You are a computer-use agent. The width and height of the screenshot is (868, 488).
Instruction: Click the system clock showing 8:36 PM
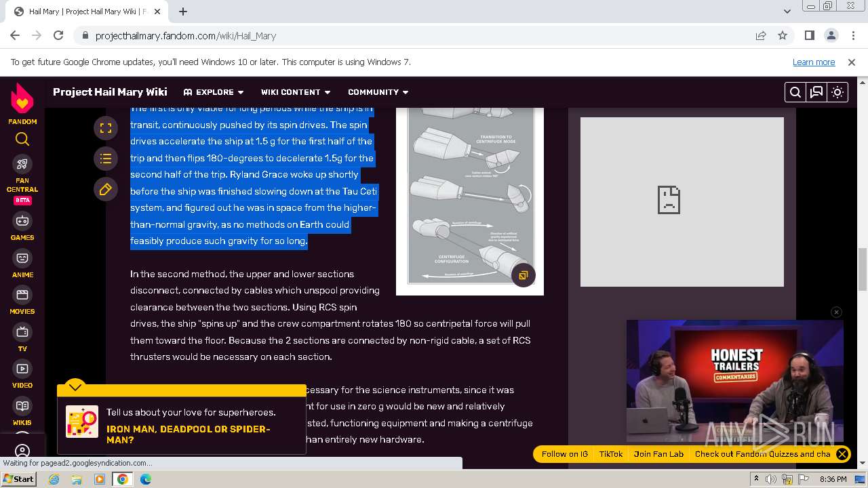(833, 479)
